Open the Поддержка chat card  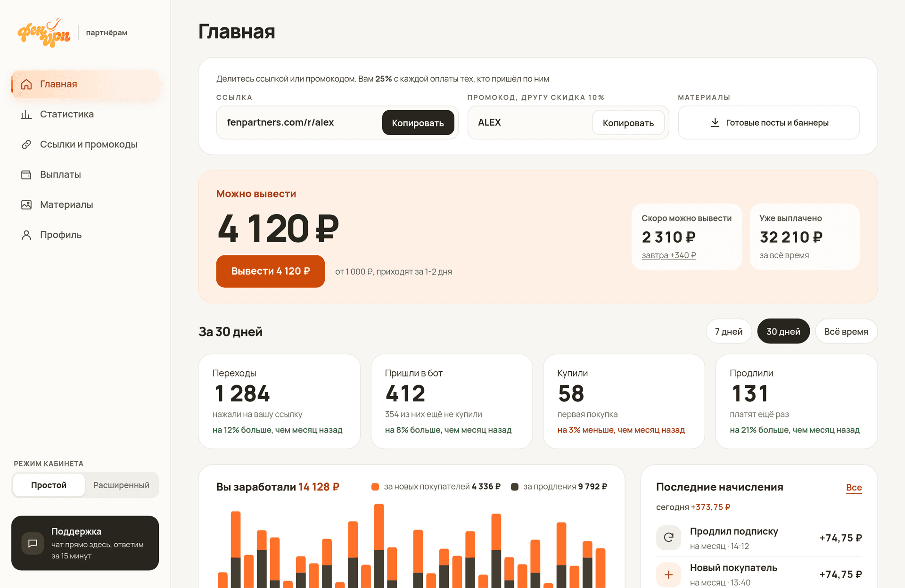pos(85,543)
